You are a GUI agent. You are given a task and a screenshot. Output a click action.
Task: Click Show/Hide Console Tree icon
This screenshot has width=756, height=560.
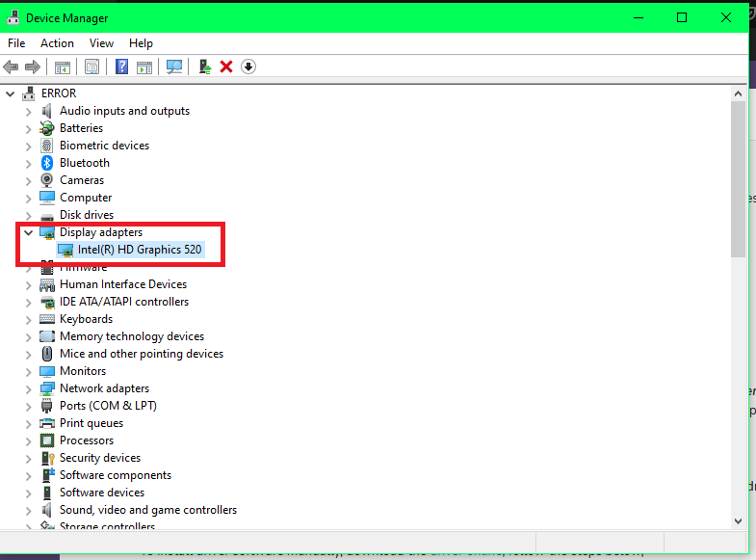tap(63, 67)
